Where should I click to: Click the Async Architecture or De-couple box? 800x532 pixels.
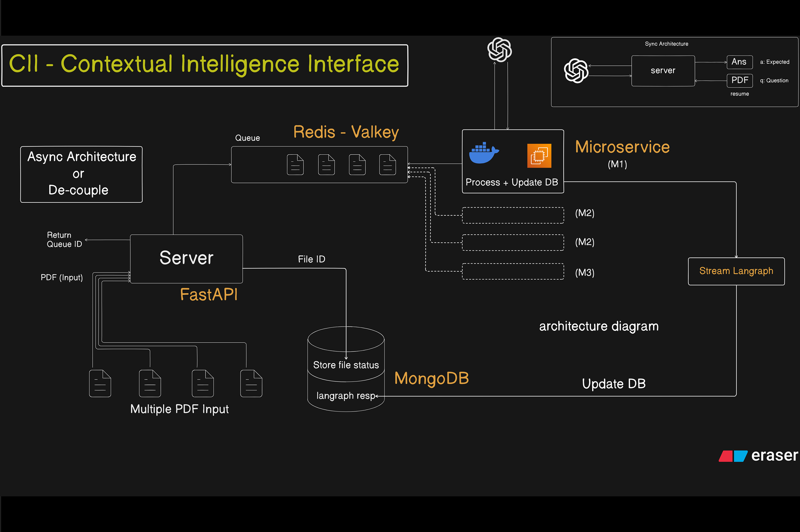click(x=82, y=174)
